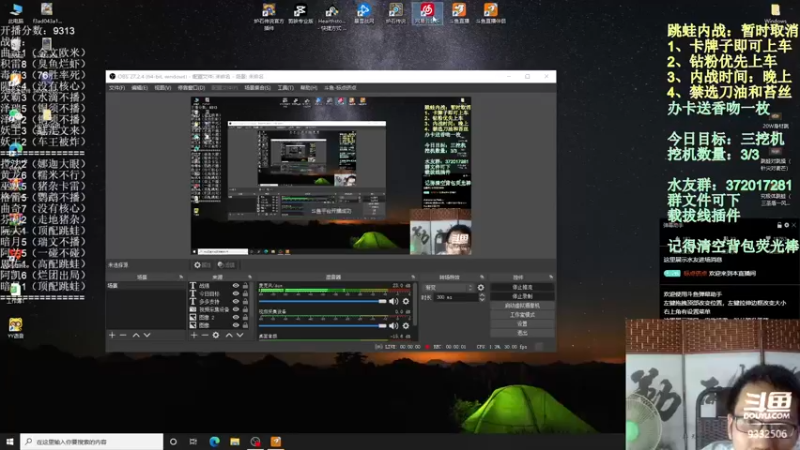The image size is (800, 450).
Task: Open the scene transition properties gear
Action: (x=481, y=288)
